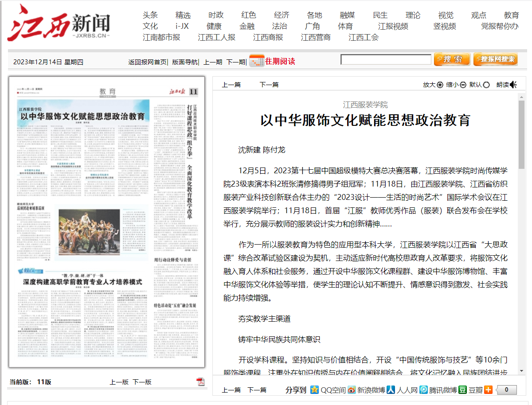Viewport: 532px width, 405px height.
Task: Click the calendar icon for past issues
Action: click(257, 61)
